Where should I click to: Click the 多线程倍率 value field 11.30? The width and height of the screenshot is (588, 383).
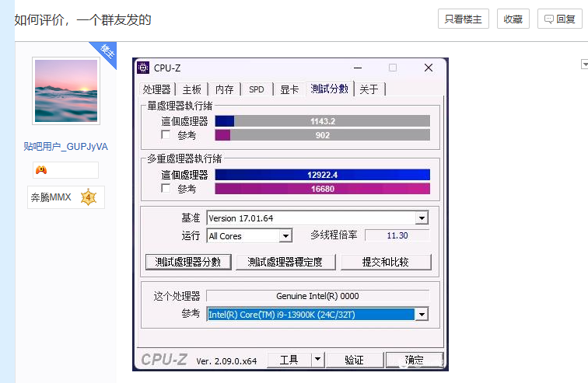pyautogui.click(x=397, y=235)
